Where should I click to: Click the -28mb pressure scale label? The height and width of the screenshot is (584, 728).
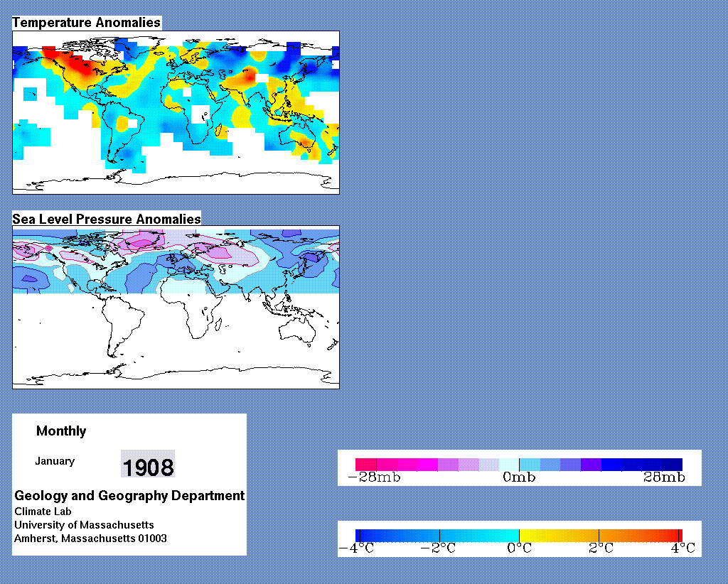(374, 477)
